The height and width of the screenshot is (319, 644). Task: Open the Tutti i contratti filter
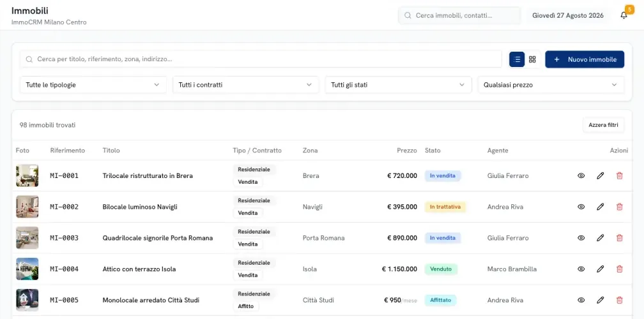245,85
